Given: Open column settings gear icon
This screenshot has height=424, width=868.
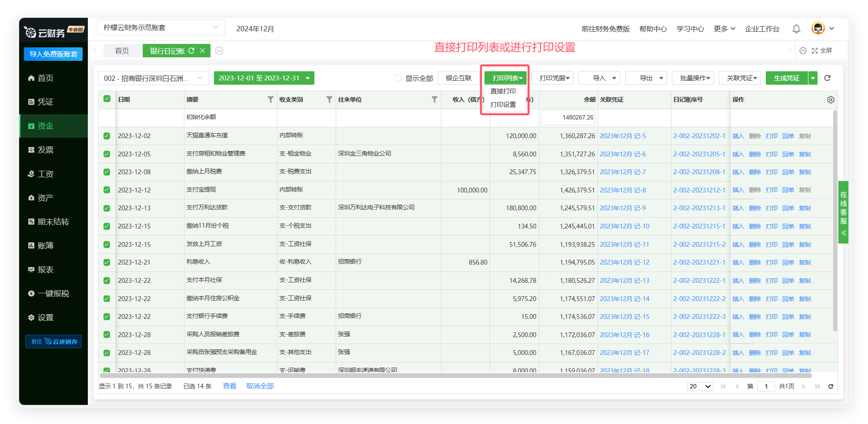Looking at the screenshot, I should (x=830, y=99).
